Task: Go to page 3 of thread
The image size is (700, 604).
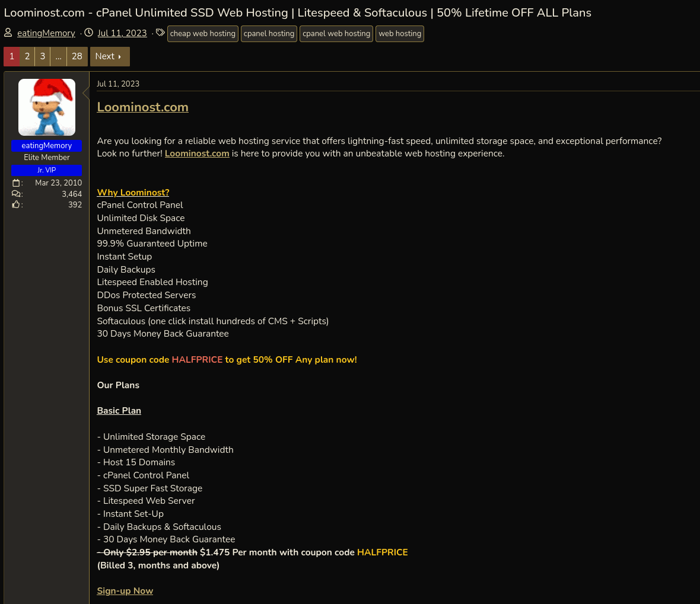Action: point(42,56)
